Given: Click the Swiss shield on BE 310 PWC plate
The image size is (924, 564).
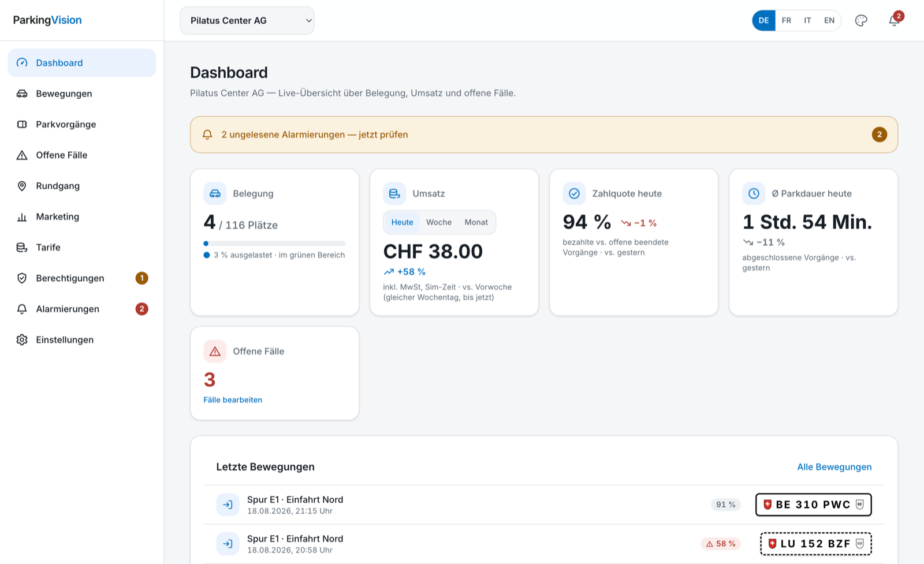Looking at the screenshot, I should (x=767, y=505).
